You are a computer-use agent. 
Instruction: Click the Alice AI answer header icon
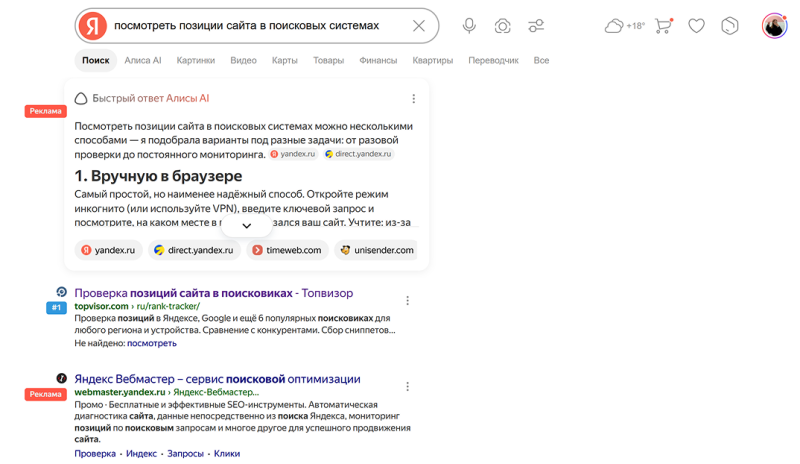(81, 99)
